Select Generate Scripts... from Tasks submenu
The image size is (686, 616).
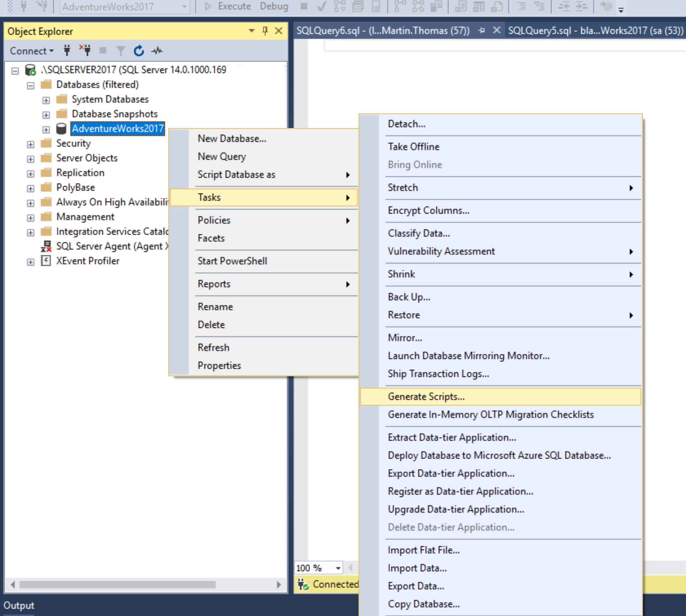pyautogui.click(x=426, y=396)
